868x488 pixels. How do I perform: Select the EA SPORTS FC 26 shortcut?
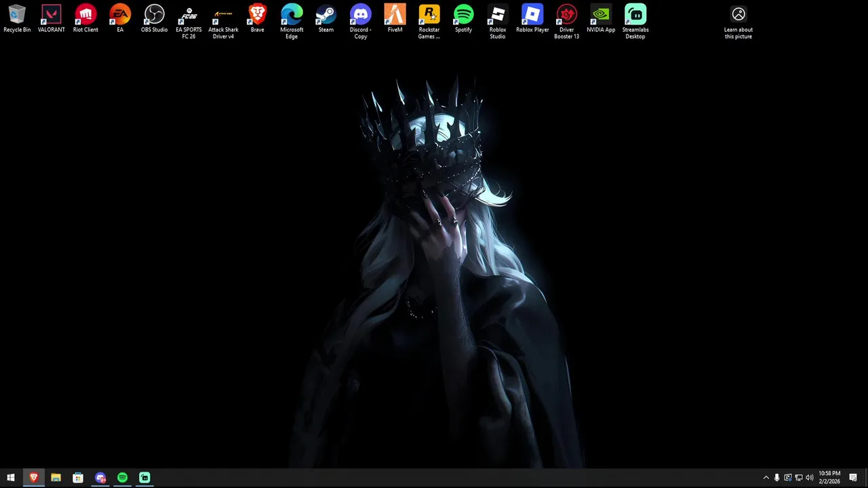tap(189, 22)
